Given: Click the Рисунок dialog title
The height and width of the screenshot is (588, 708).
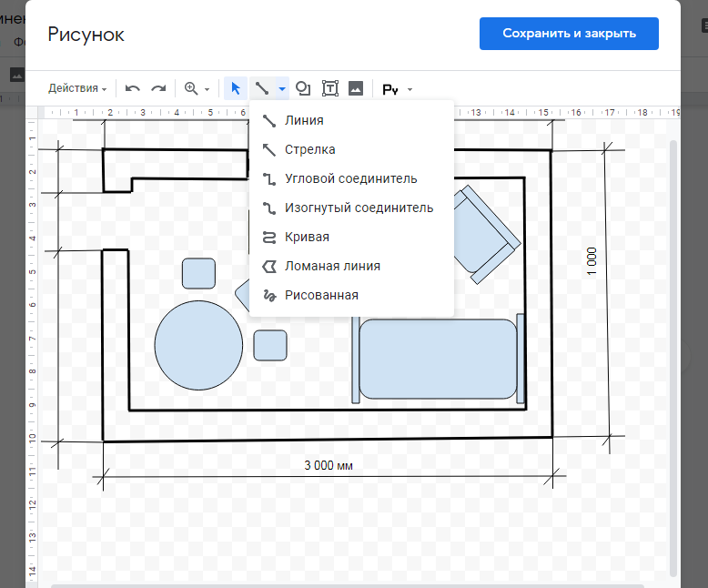Looking at the screenshot, I should tap(86, 35).
